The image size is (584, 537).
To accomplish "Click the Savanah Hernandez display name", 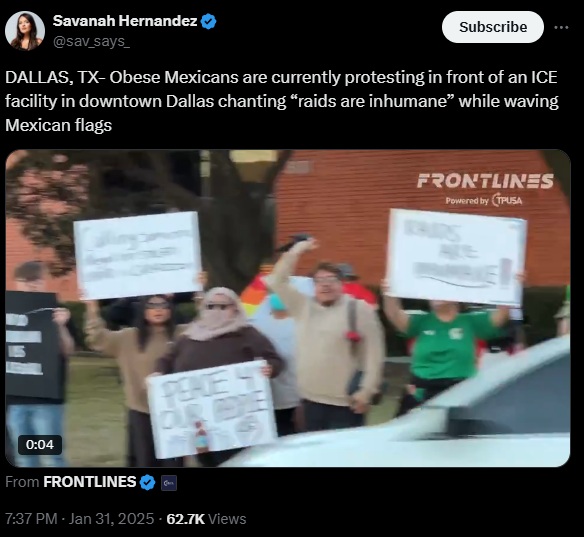I will (125, 21).
